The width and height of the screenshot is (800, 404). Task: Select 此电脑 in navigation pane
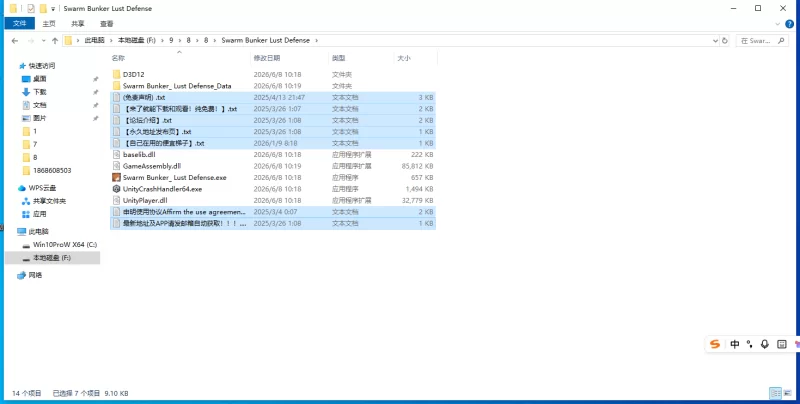39,231
